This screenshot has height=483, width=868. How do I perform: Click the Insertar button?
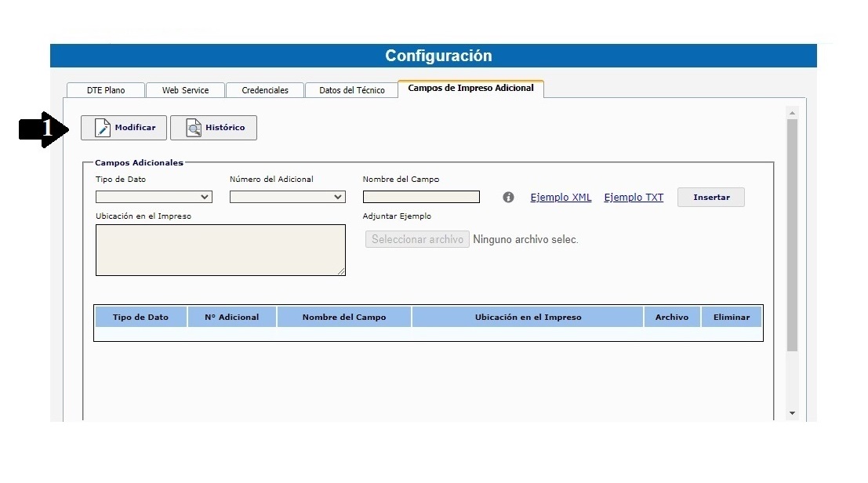click(710, 197)
